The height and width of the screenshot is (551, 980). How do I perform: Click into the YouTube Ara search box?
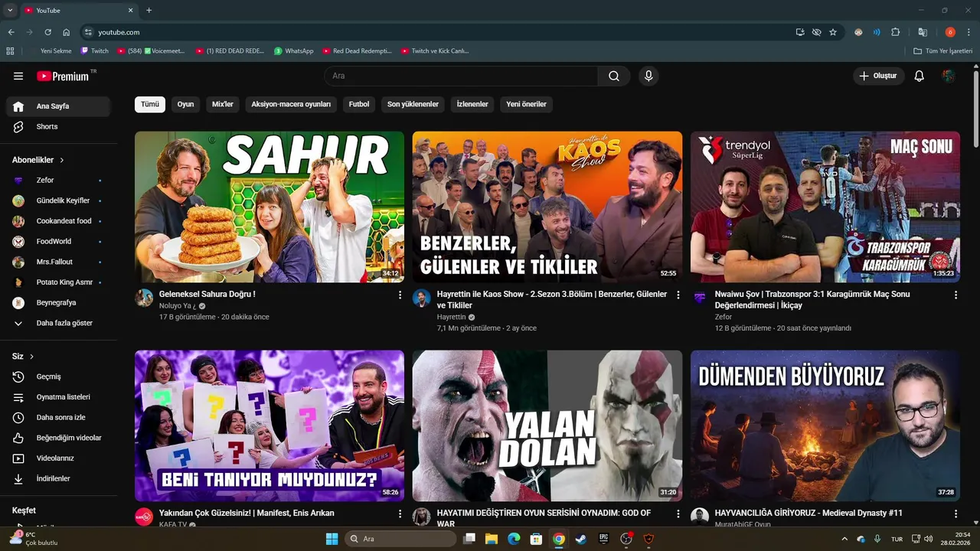pos(461,76)
